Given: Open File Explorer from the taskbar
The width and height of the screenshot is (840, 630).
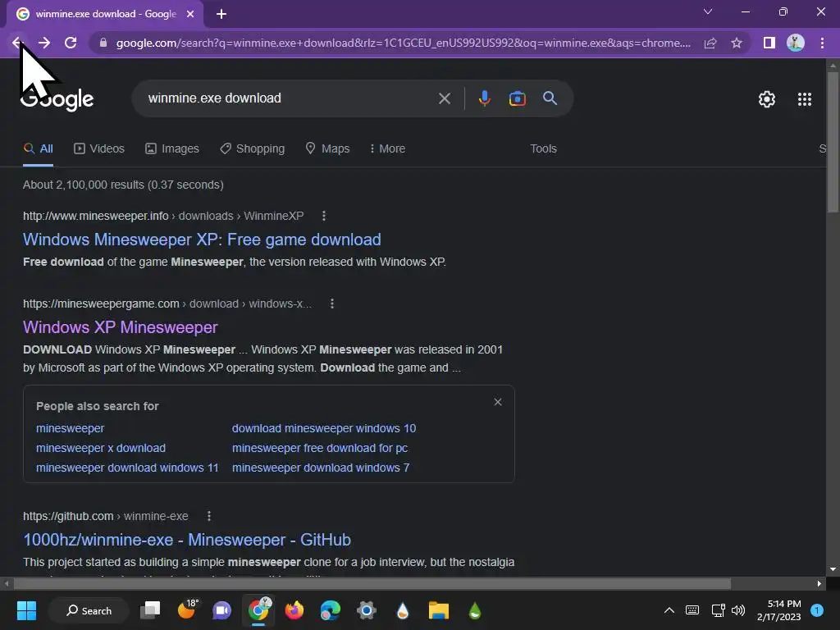Looking at the screenshot, I should pos(438,610).
